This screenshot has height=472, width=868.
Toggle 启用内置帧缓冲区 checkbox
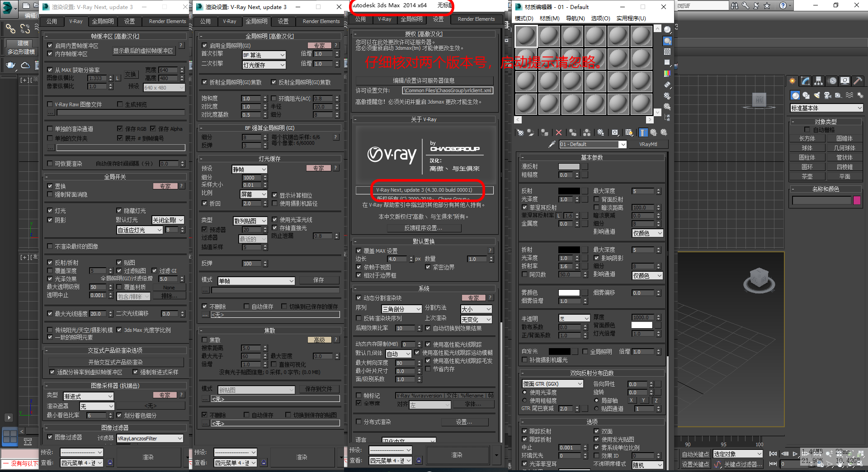(x=50, y=46)
